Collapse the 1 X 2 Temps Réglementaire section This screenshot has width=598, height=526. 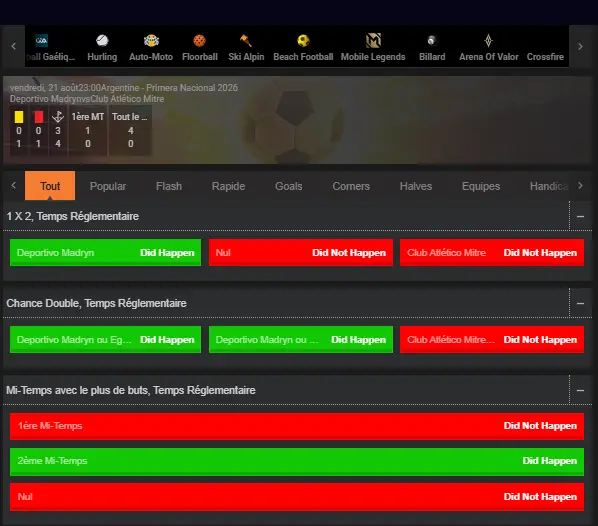tap(580, 216)
